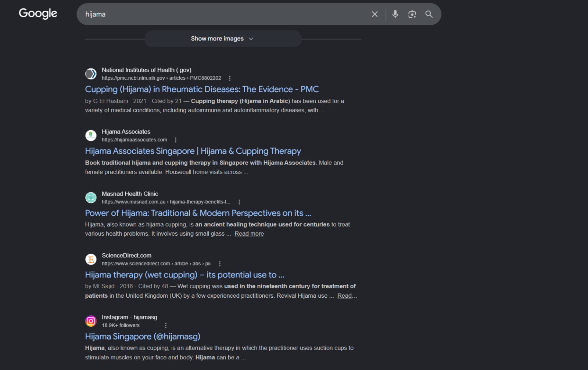
Task: Click the National Institutes of Health (.gov) site name
Action: coord(147,70)
